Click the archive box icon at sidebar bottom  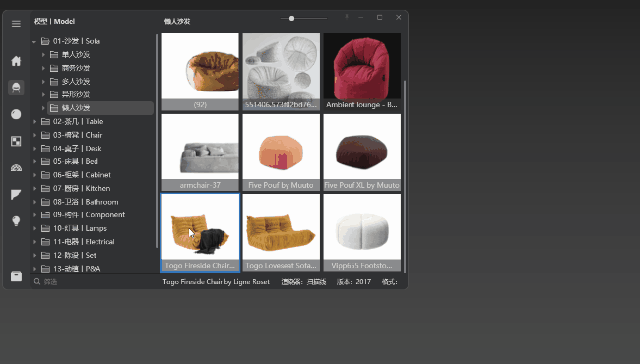(x=16, y=276)
